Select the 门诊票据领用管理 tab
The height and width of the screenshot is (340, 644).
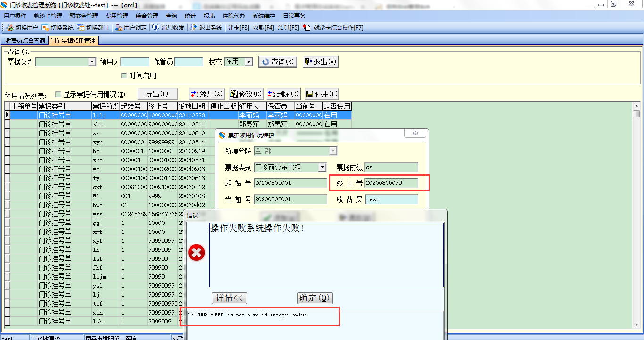tap(73, 41)
